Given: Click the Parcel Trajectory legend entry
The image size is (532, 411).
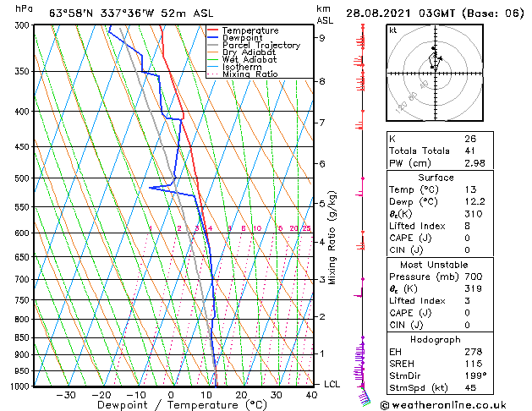Looking at the screenshot, I should (x=254, y=45).
